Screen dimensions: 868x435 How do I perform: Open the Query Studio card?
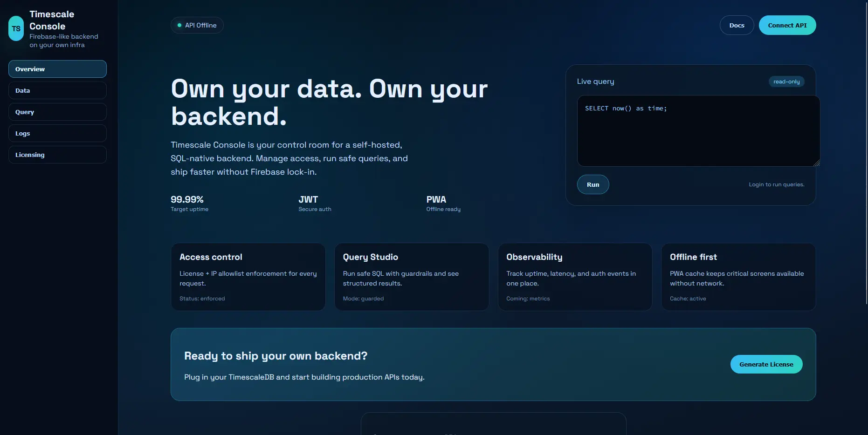411,277
